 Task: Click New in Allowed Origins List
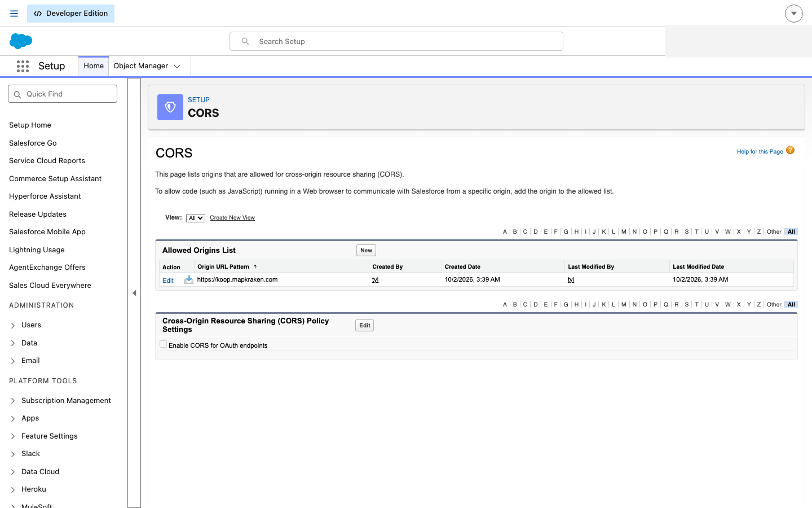click(367, 251)
